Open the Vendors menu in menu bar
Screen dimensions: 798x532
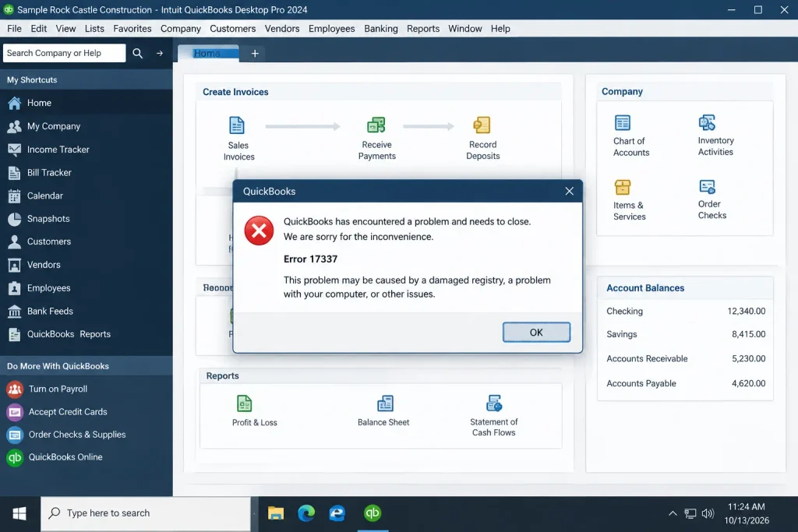282,29
